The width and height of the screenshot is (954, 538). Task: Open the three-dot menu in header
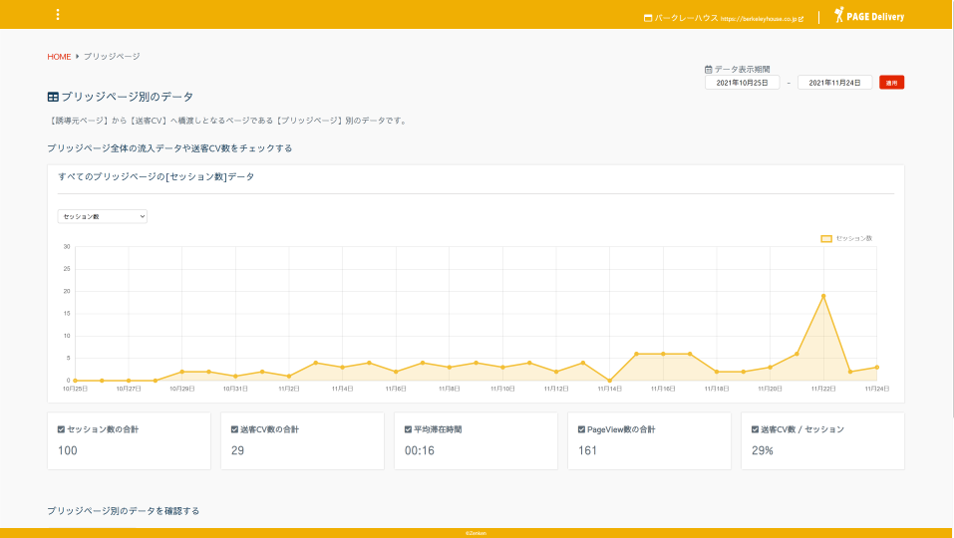[x=58, y=15]
